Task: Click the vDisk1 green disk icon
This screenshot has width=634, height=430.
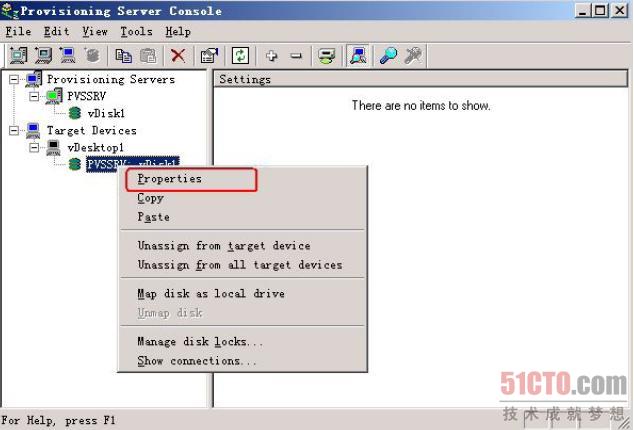Action: 75,113
